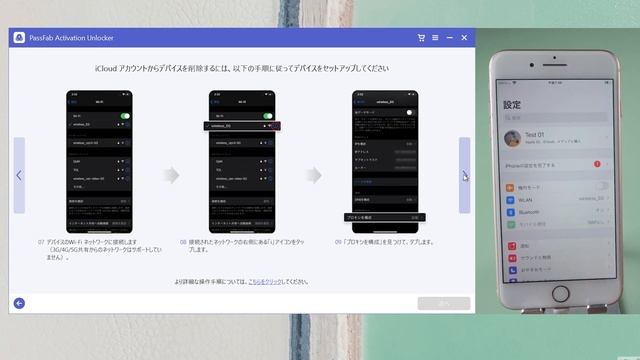The image size is (640, 360).
Task: Click the step 09 instruction text
Action: coord(384,242)
